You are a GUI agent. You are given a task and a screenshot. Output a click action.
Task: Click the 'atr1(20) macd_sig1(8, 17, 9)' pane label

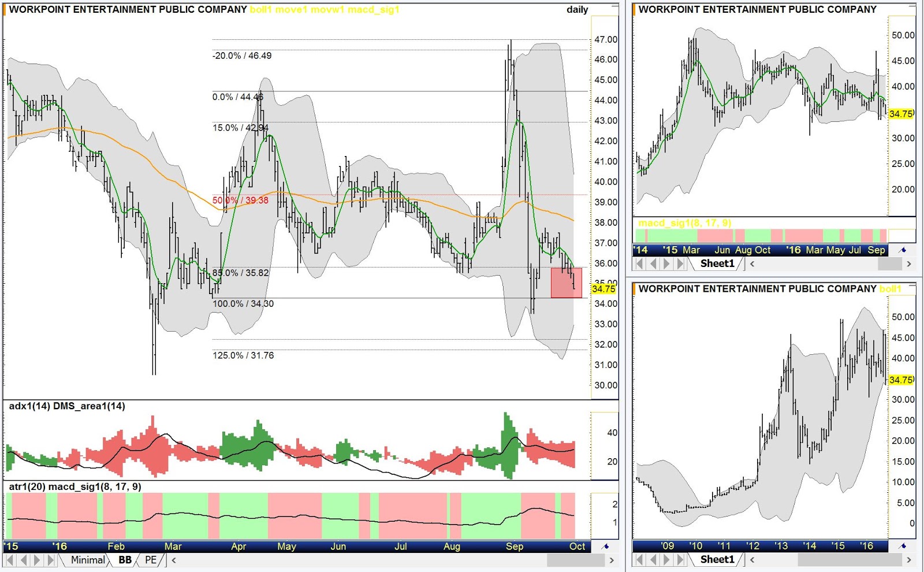[x=75, y=486]
